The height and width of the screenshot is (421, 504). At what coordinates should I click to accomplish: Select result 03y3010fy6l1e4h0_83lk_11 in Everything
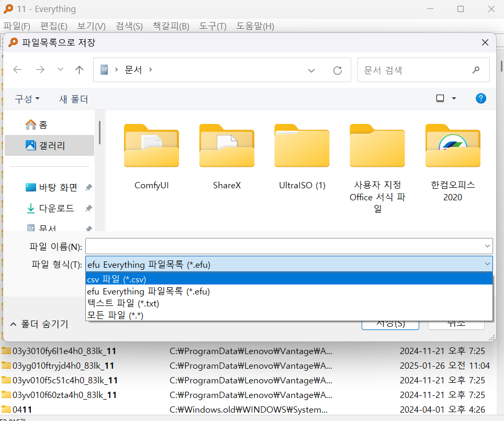[x=64, y=351]
